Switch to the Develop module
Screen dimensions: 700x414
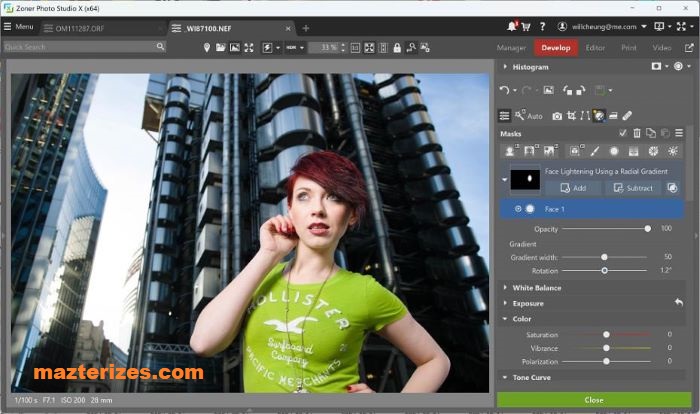[556, 48]
